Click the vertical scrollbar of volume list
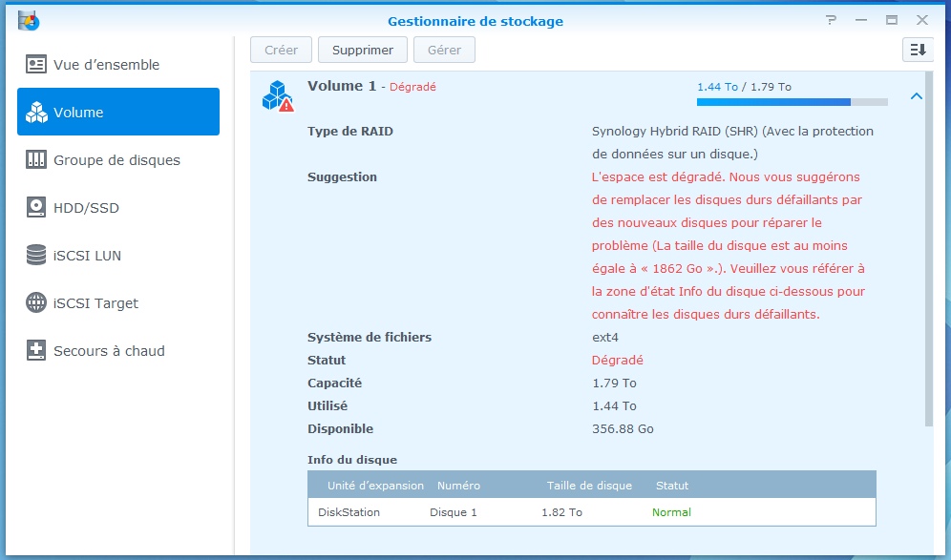Viewport: 951px width, 560px height. (929, 248)
